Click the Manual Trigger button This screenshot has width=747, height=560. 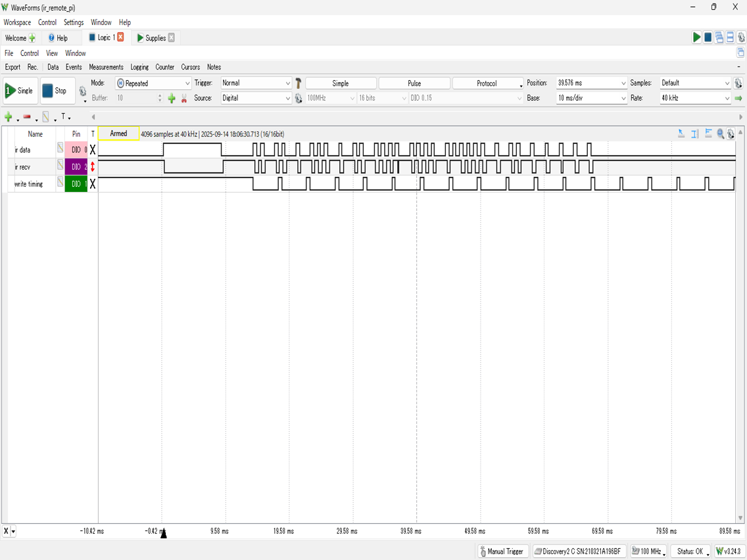tap(502, 551)
